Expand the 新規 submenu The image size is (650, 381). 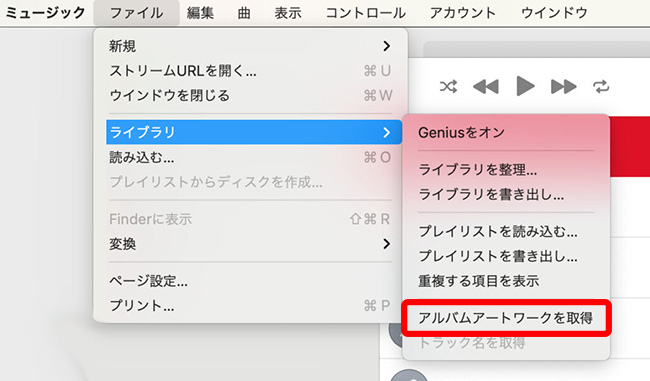250,46
